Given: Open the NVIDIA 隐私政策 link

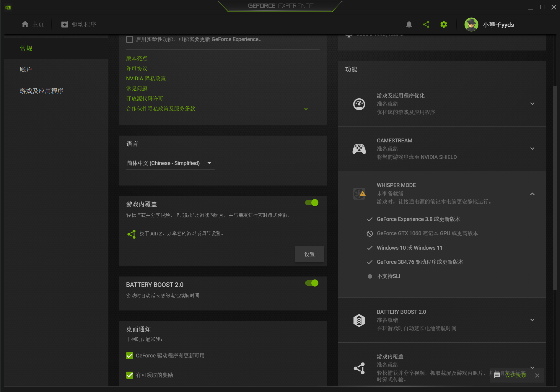Looking at the screenshot, I should pyautogui.click(x=146, y=78).
